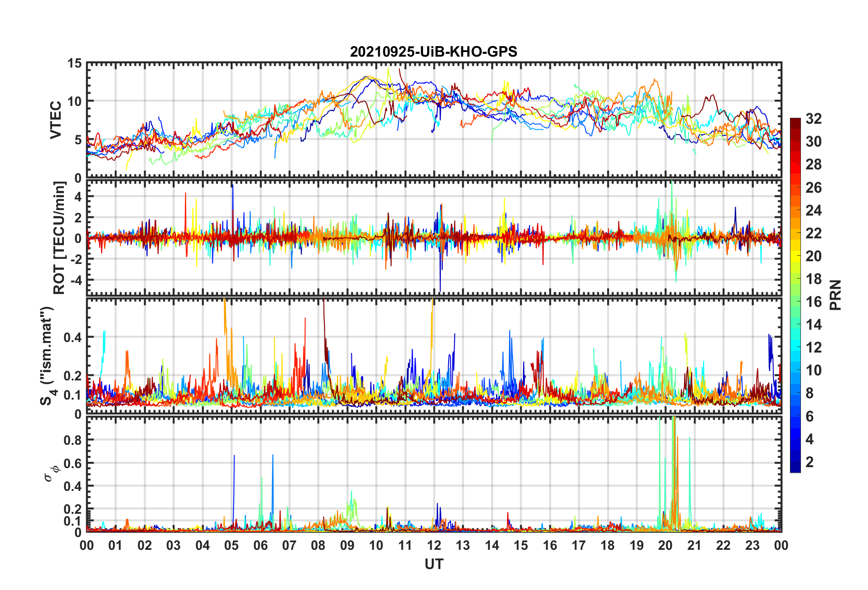Click the PRN colorbar label
Screen dimensions: 868x590
pyautogui.click(x=835, y=295)
